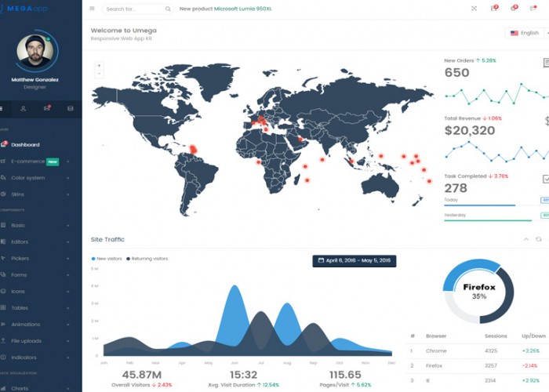Click the Sessions column header
Screen dimensions: 549x392
[496, 336]
